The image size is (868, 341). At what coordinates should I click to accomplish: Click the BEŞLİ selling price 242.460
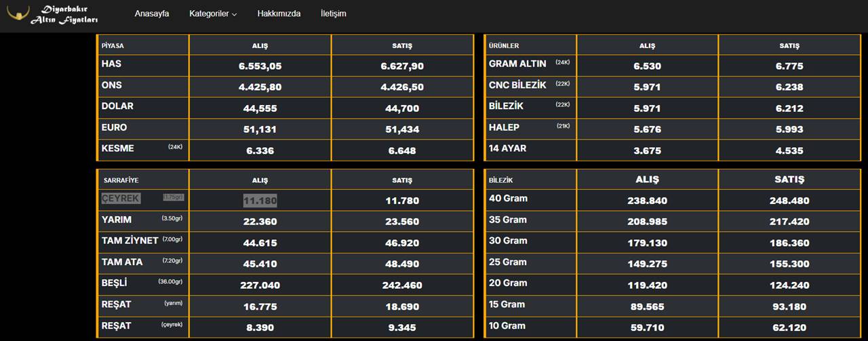402,285
